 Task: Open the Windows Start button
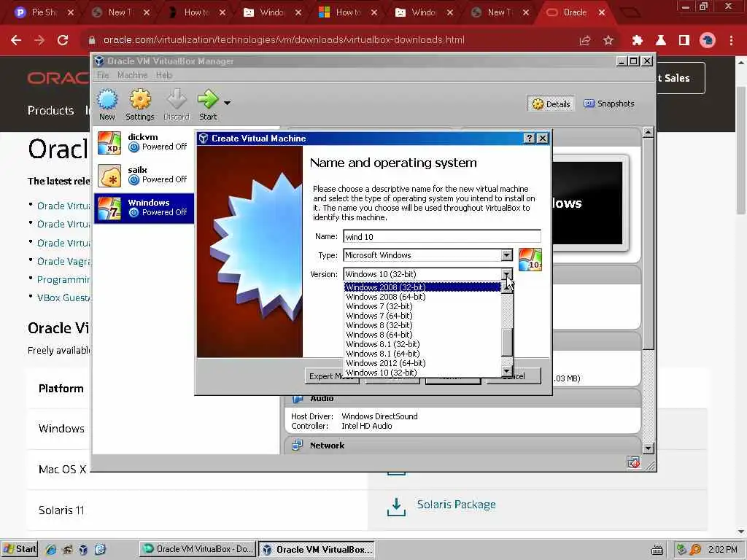20,549
